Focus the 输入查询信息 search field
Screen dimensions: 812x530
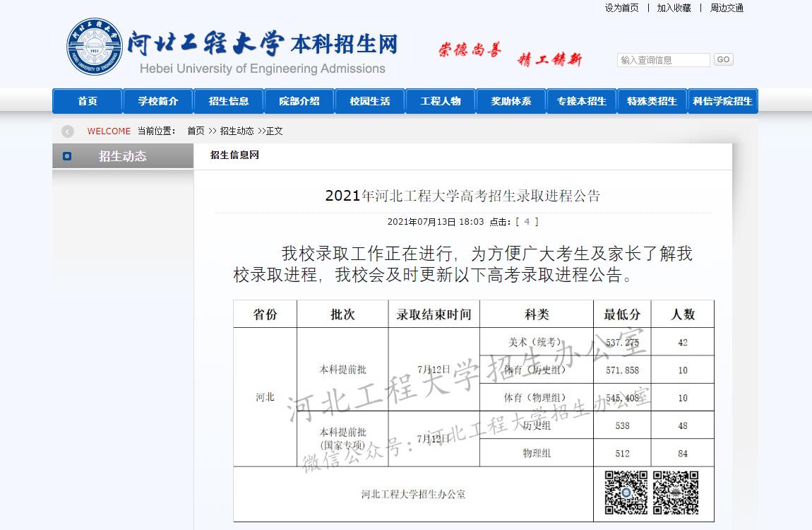click(664, 60)
